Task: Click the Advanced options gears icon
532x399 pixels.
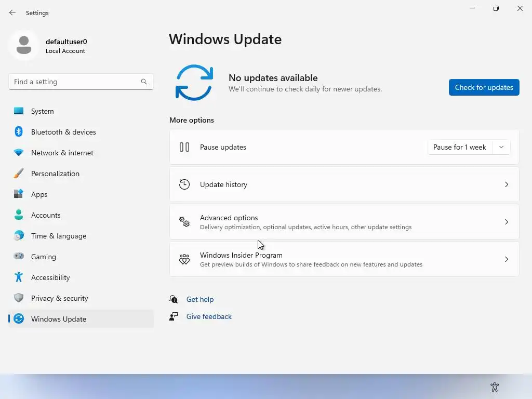Action: click(x=184, y=222)
